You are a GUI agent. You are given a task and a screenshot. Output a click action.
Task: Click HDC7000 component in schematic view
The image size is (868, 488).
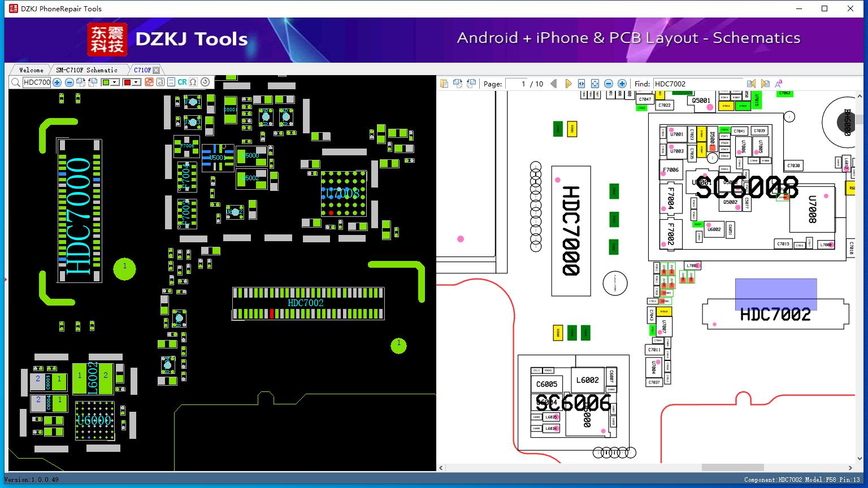[x=571, y=230]
